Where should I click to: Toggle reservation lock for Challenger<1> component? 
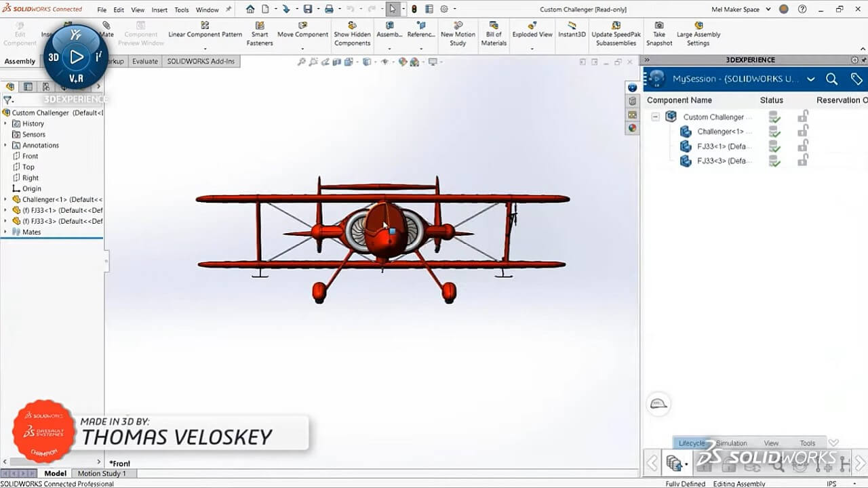click(803, 131)
